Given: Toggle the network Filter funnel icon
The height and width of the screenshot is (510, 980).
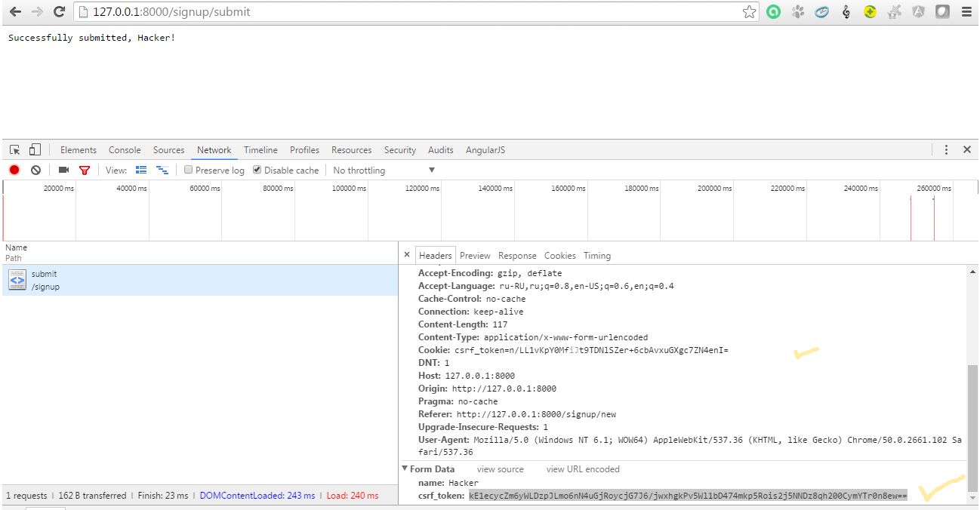Looking at the screenshot, I should click(85, 170).
